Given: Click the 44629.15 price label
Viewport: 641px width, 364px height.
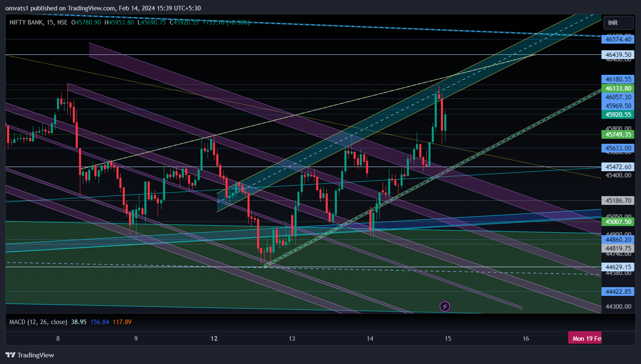Looking at the screenshot, I should 618,267.
